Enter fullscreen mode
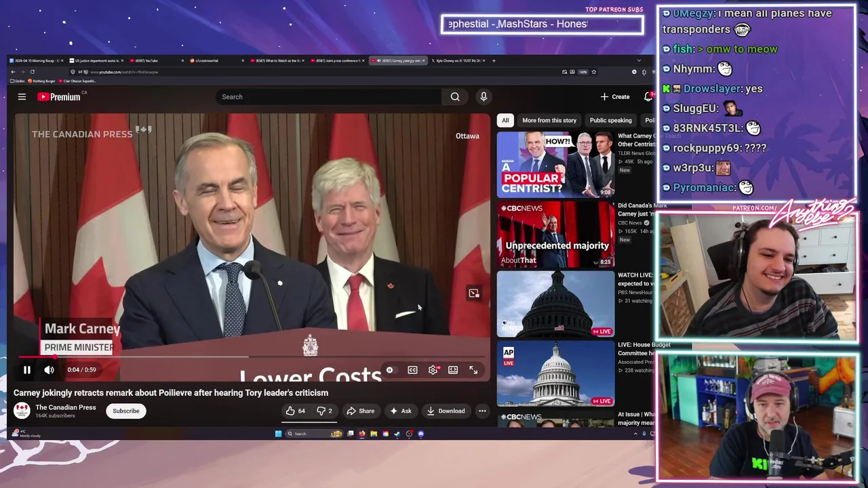The image size is (868, 488). tap(473, 370)
